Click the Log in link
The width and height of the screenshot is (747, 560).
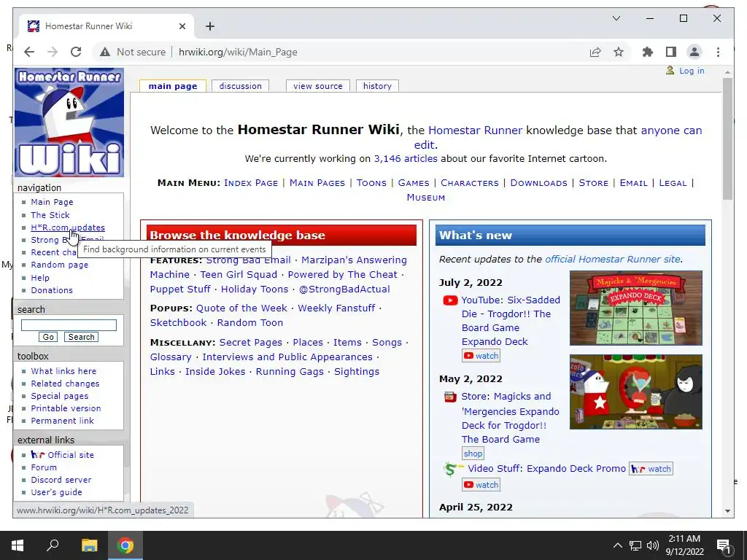coord(692,71)
